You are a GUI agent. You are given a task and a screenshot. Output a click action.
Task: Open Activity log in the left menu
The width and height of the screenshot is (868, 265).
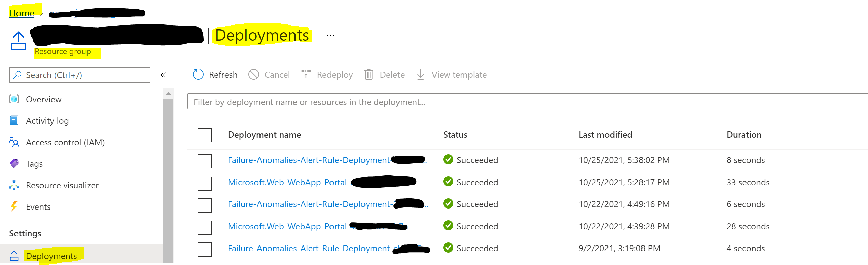click(x=47, y=121)
